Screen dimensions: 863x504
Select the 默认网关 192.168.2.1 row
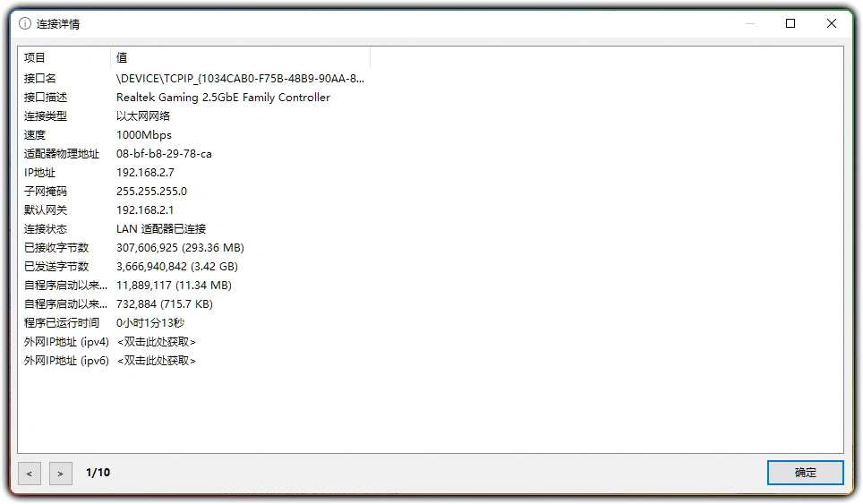tap(145, 210)
